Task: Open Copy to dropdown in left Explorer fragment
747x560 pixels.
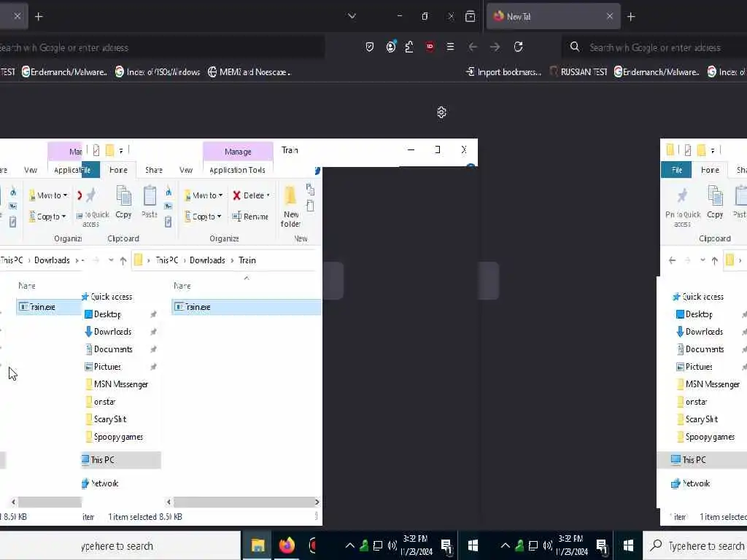Action: (x=47, y=217)
